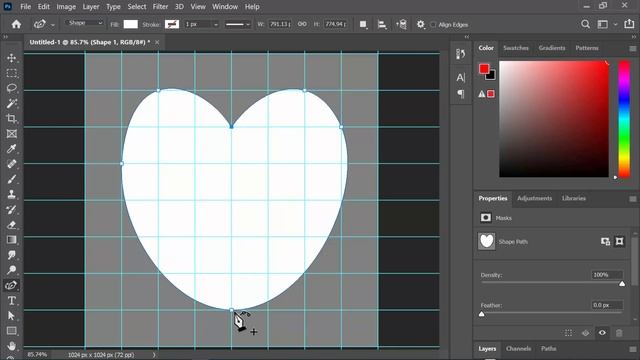The height and width of the screenshot is (360, 640).
Task: Switch to the Channels tab
Action: coord(518,349)
